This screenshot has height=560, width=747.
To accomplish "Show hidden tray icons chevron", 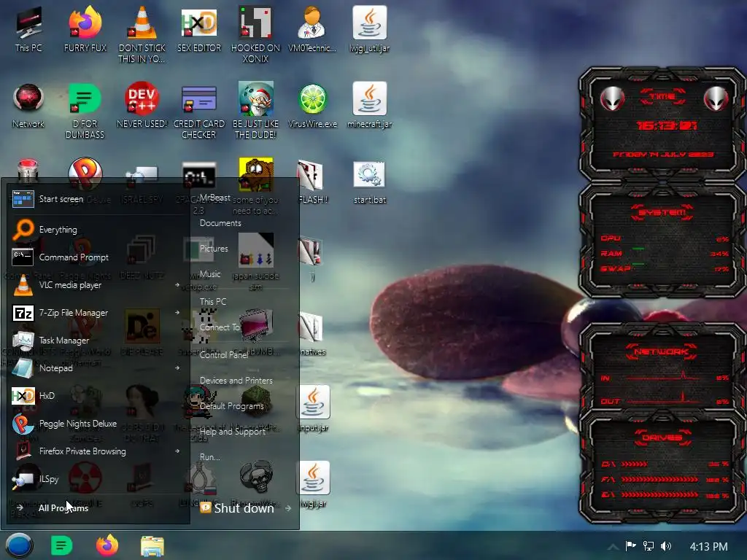I will coord(613,547).
